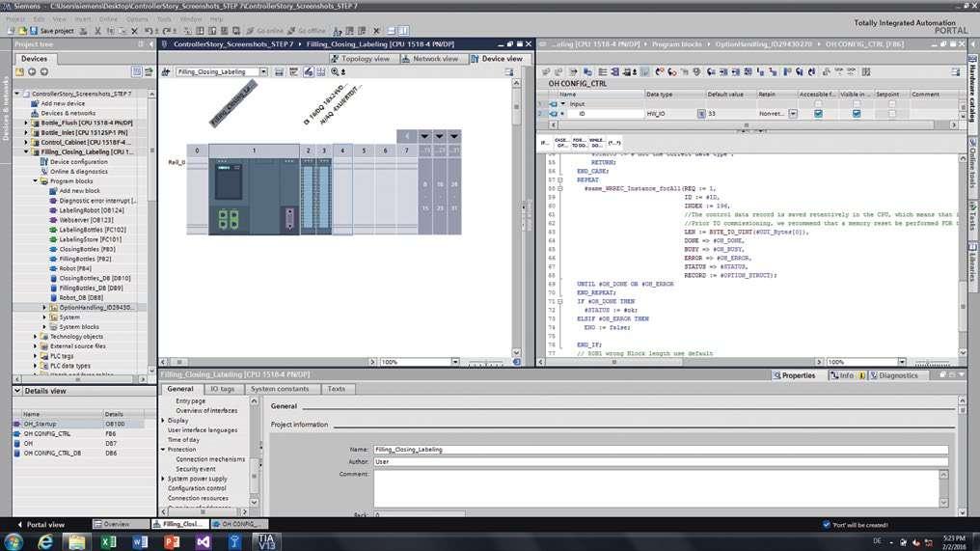This screenshot has width=980, height=551.
Task: Click the zoom magnifier icon in device view toolbar
Action: point(335,72)
